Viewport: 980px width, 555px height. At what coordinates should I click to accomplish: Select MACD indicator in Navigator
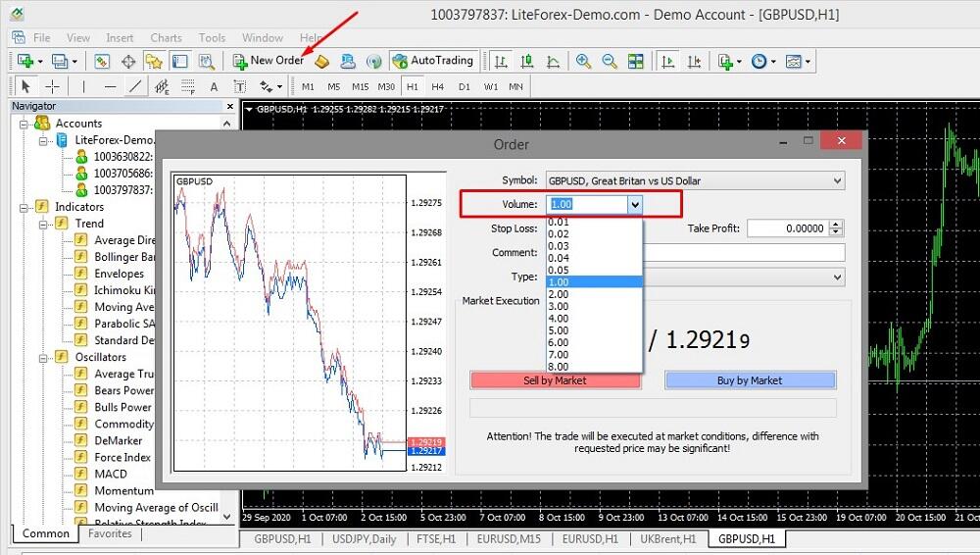[x=111, y=475]
